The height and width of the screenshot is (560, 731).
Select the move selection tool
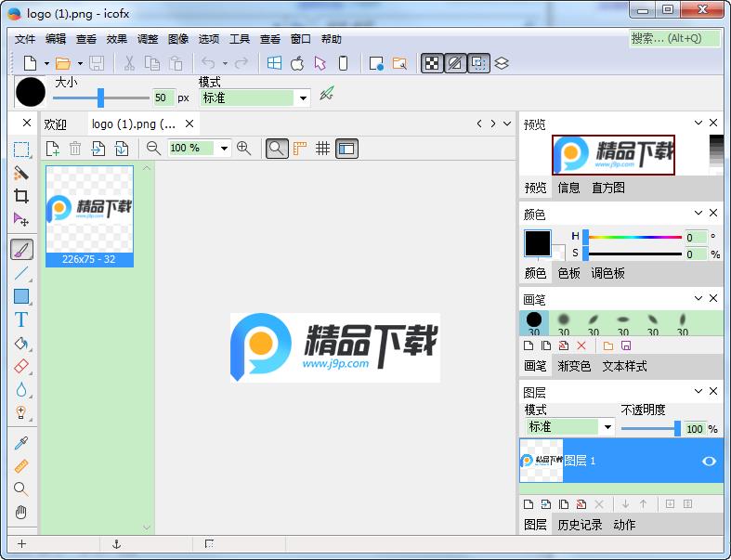point(21,219)
